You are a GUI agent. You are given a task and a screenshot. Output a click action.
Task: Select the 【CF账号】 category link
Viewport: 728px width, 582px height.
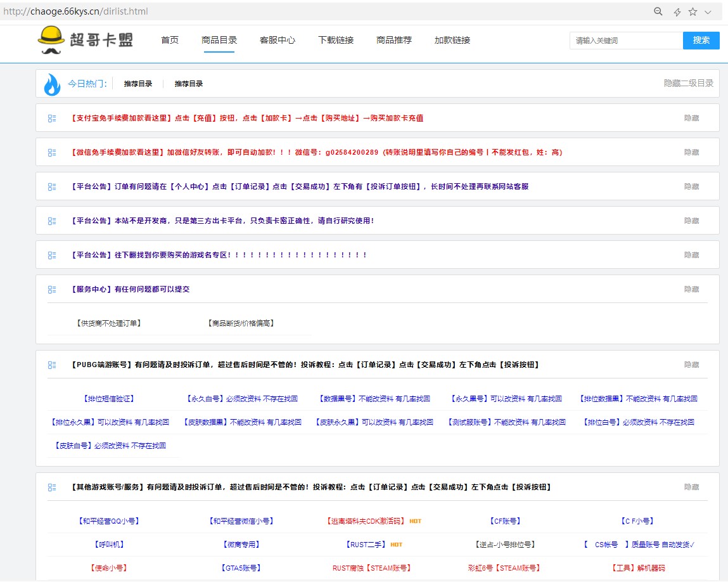(x=505, y=521)
